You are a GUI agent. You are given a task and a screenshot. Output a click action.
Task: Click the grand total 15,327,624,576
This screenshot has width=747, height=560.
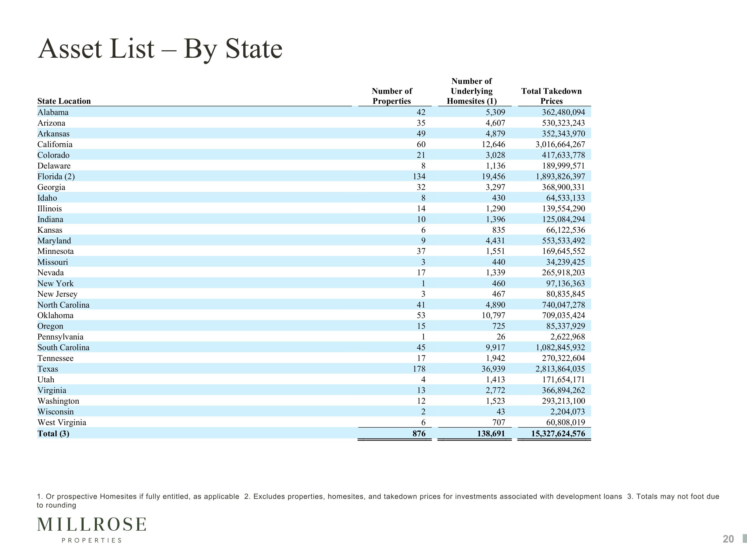coord(558,433)
